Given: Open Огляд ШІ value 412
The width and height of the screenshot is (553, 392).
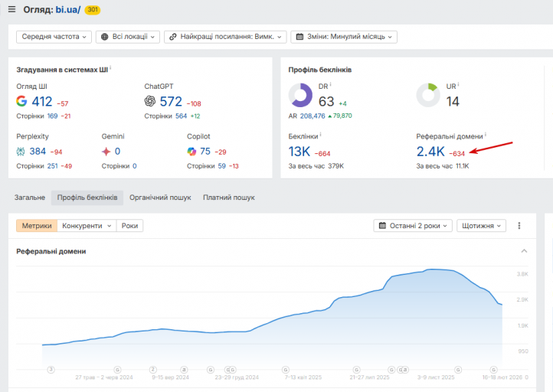Looking at the screenshot, I should pyautogui.click(x=42, y=102).
